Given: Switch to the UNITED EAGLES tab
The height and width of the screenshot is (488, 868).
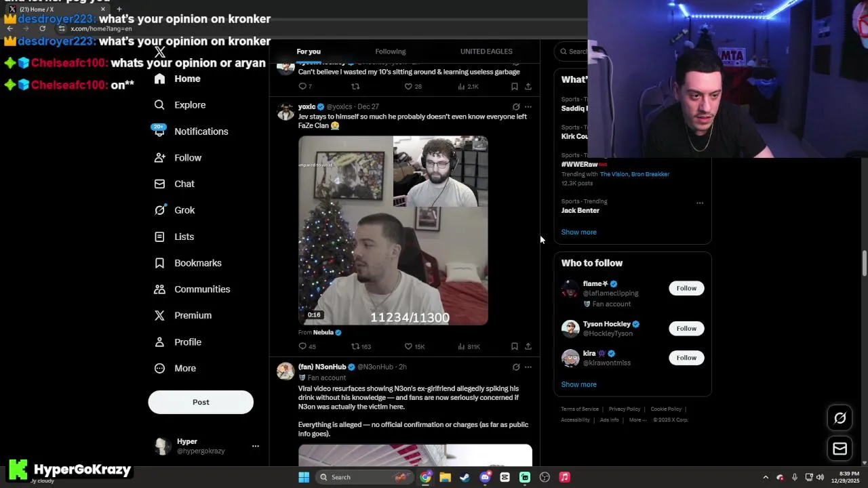Looking at the screenshot, I should (486, 52).
